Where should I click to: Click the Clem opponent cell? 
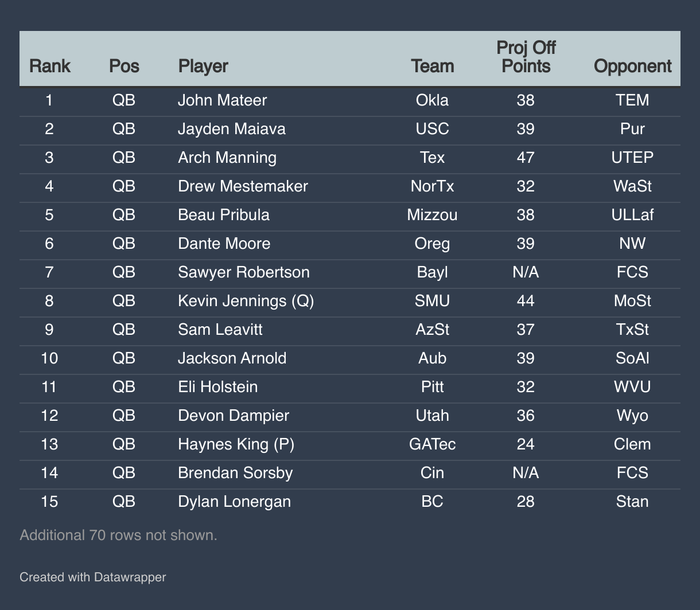coord(632,444)
